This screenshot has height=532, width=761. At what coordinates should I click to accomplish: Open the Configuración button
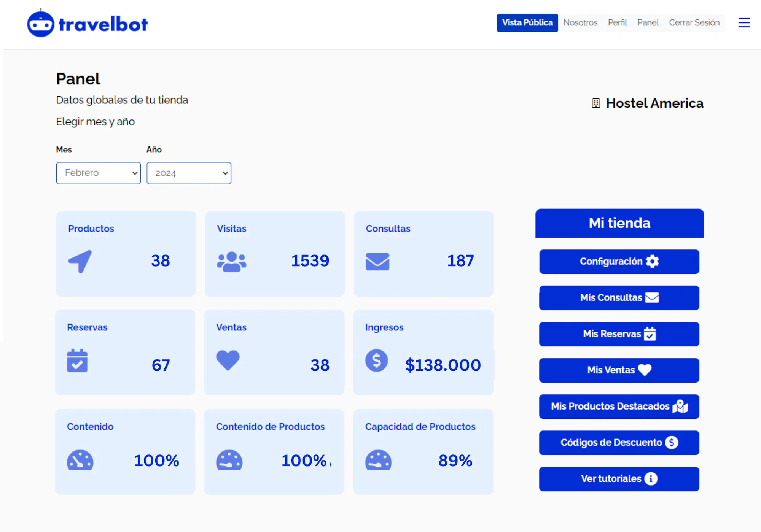[x=619, y=262]
